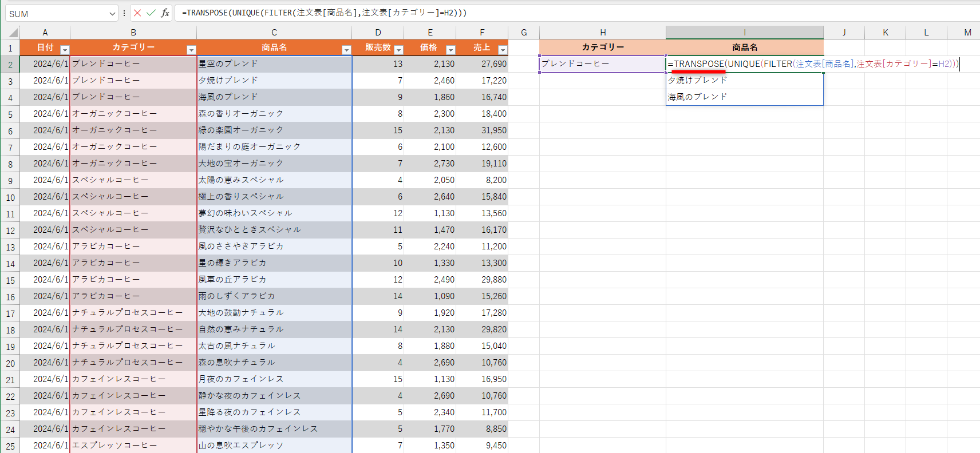Image resolution: width=980 pixels, height=453 pixels.
Task: Open the 日付 column filter dropdown
Action: click(x=65, y=50)
